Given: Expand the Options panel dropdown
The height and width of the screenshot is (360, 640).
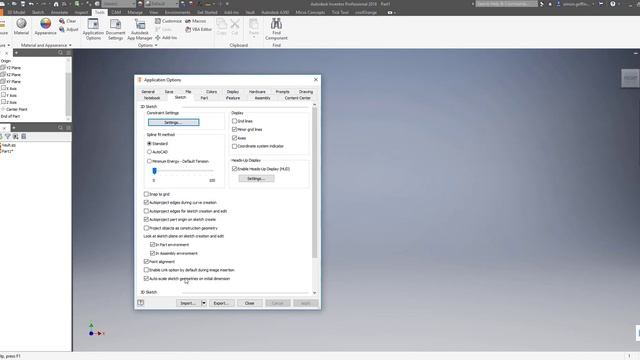Looking at the screenshot, I should (156, 45).
